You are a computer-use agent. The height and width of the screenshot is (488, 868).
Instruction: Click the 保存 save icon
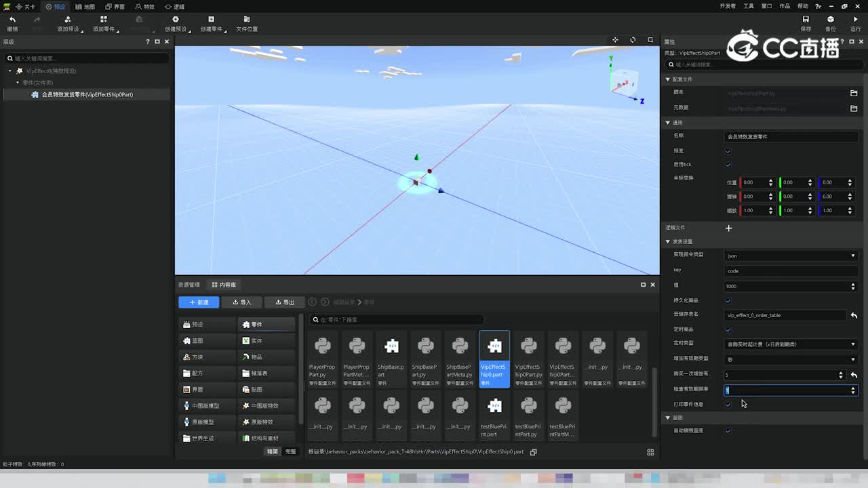pos(806,20)
